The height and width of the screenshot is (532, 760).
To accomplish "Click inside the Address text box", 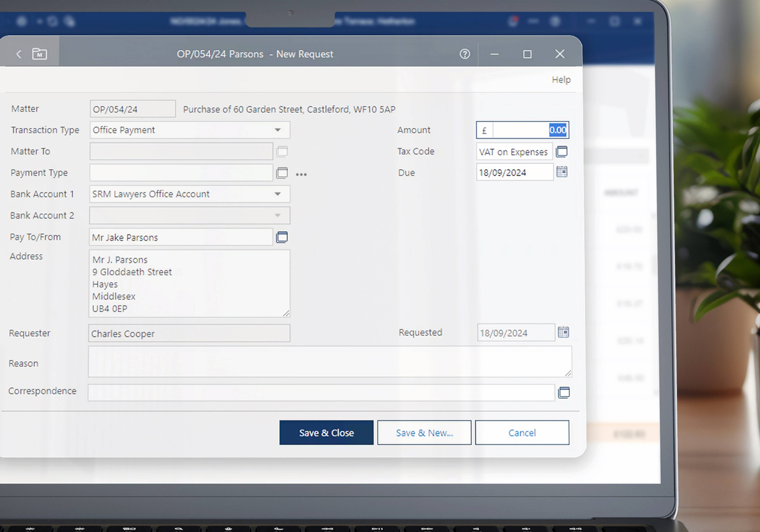I will click(189, 283).
